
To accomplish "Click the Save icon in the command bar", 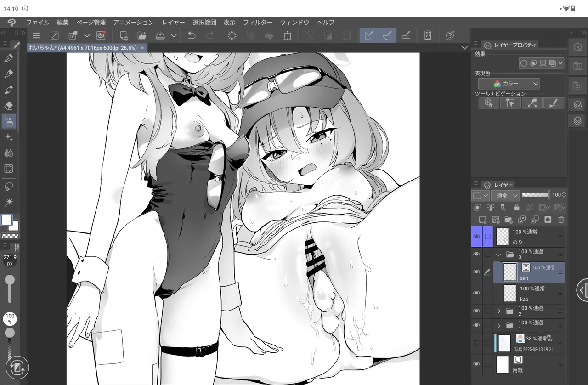I will pos(160,35).
